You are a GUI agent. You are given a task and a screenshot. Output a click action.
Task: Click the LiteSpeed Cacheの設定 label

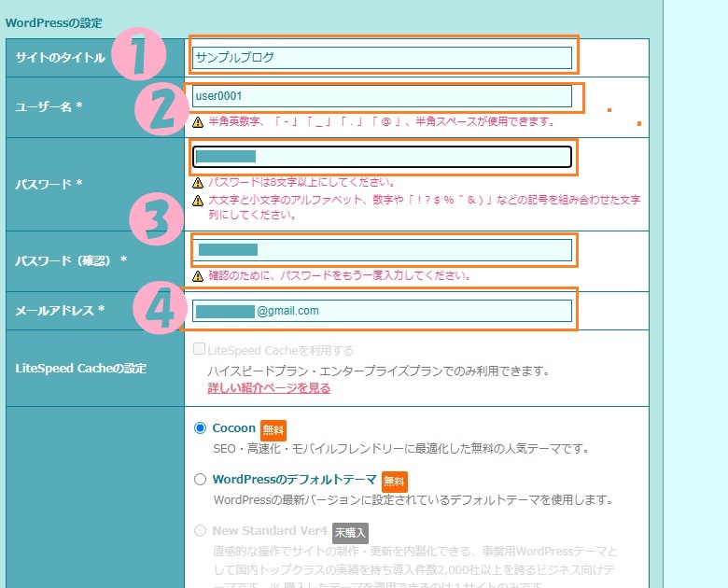81,369
